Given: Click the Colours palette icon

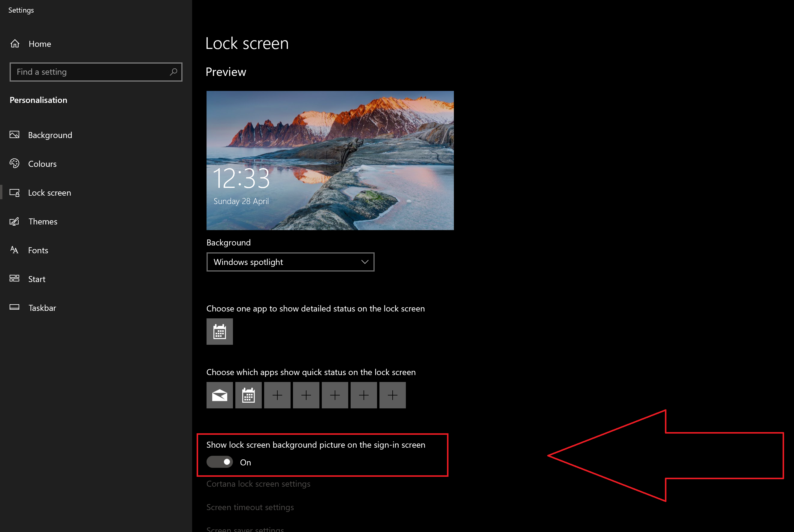Looking at the screenshot, I should pos(14,164).
